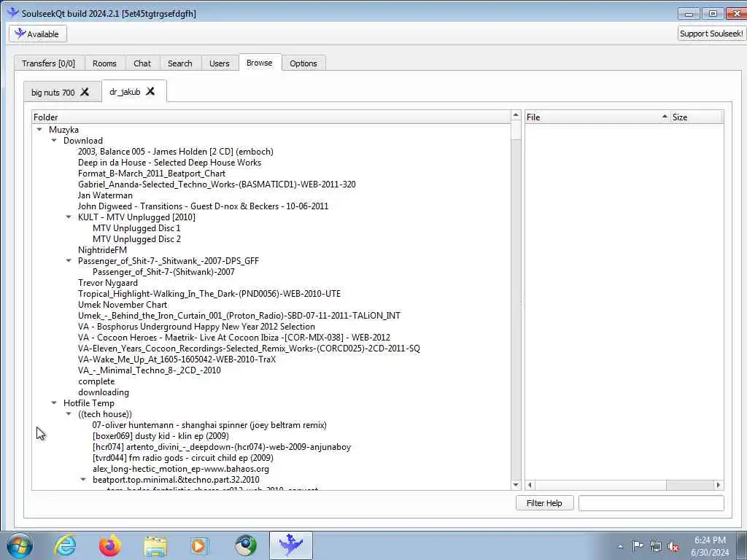Select '07-oliver huntemann - shanghai spinner' folder

tap(209, 425)
